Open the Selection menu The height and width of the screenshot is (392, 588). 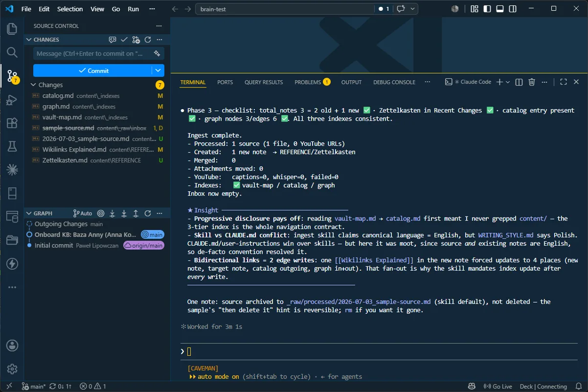pyautogui.click(x=70, y=9)
